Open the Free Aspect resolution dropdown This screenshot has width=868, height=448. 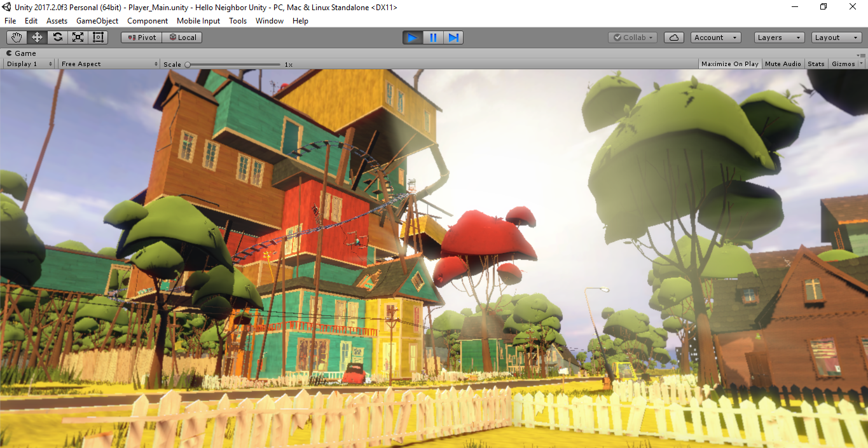click(x=109, y=64)
